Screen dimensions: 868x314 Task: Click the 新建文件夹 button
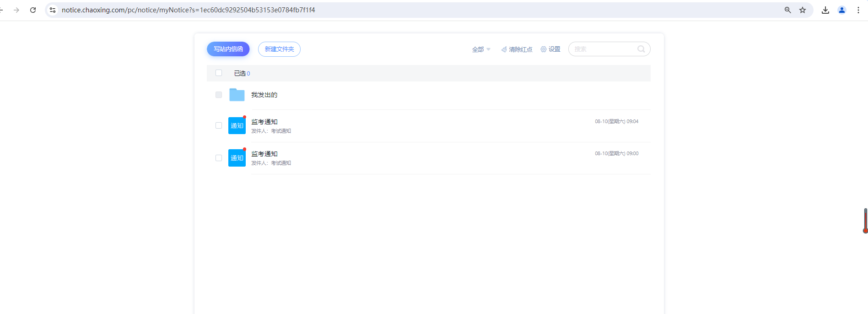tap(279, 49)
